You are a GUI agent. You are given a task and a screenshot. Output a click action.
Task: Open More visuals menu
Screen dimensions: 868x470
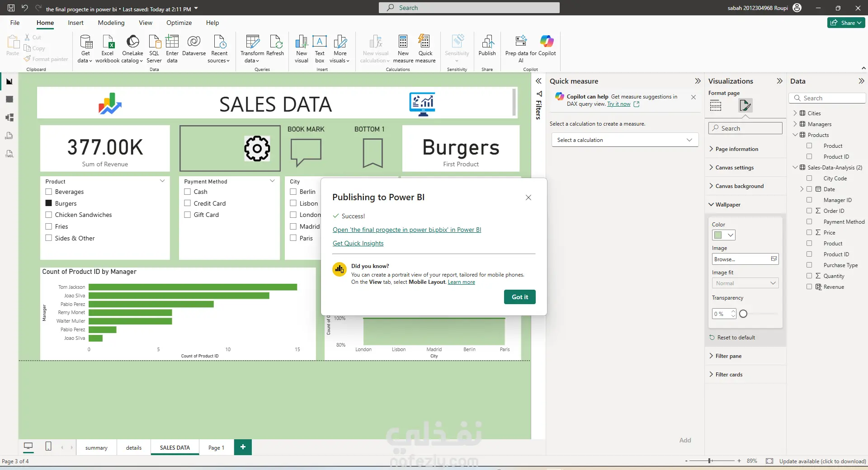point(340,49)
